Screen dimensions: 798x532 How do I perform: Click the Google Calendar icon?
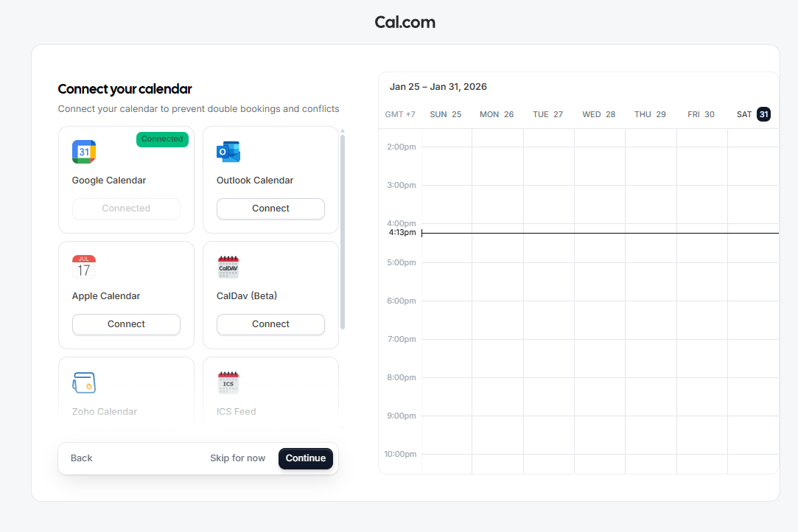tap(83, 151)
